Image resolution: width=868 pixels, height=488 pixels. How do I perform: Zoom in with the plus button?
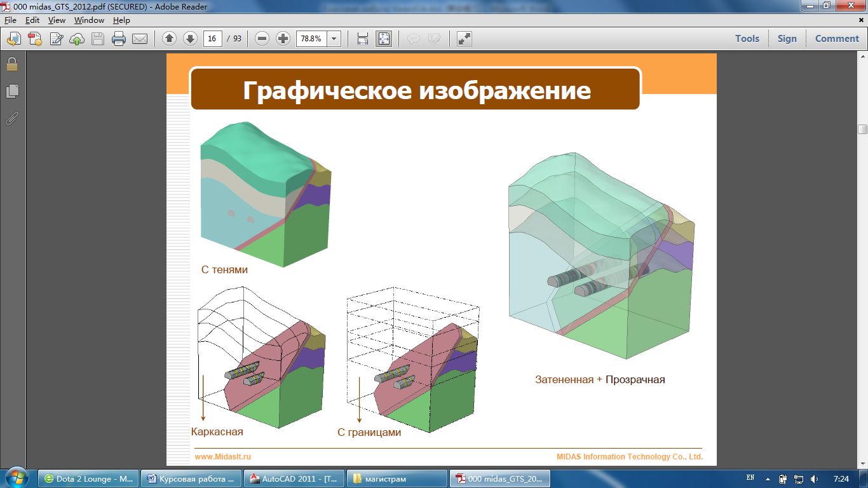click(283, 39)
